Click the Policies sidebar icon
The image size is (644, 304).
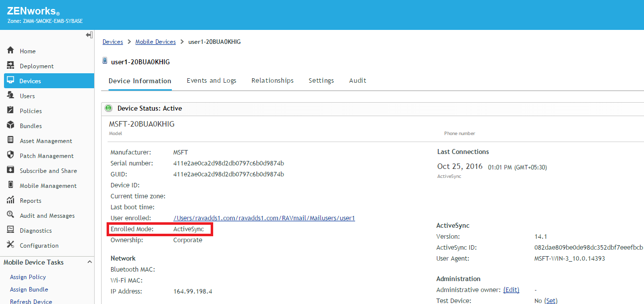click(x=10, y=111)
